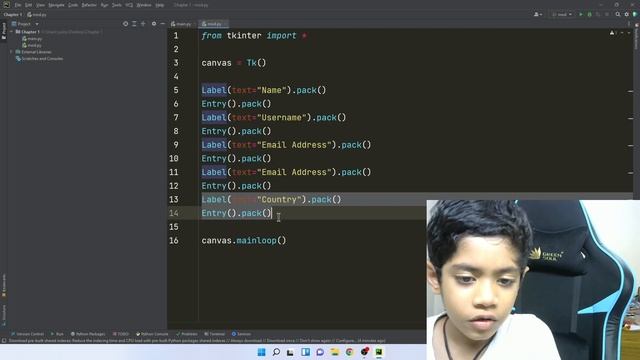Open the taskbar Chat icon
This screenshot has height=360, width=640.
point(320,352)
